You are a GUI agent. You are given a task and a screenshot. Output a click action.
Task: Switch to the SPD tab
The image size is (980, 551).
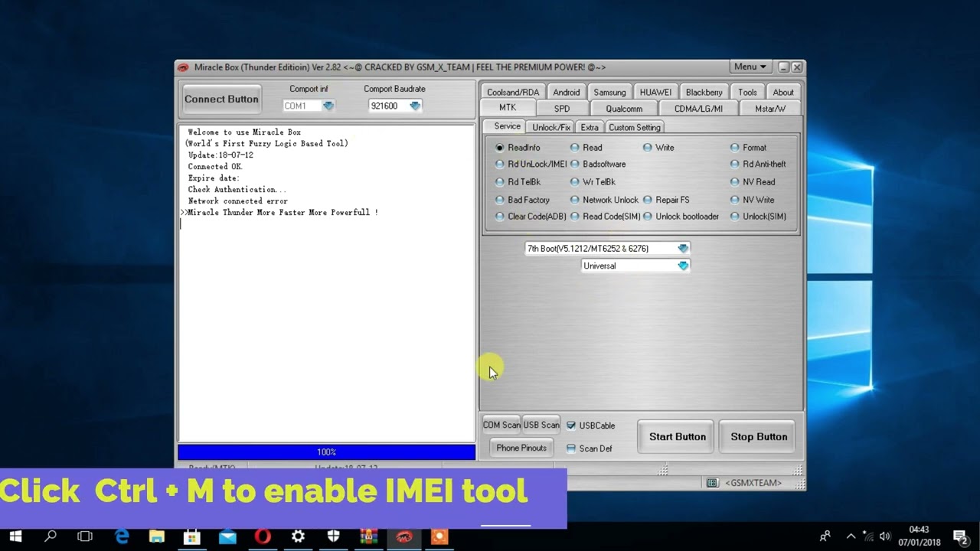tap(562, 109)
